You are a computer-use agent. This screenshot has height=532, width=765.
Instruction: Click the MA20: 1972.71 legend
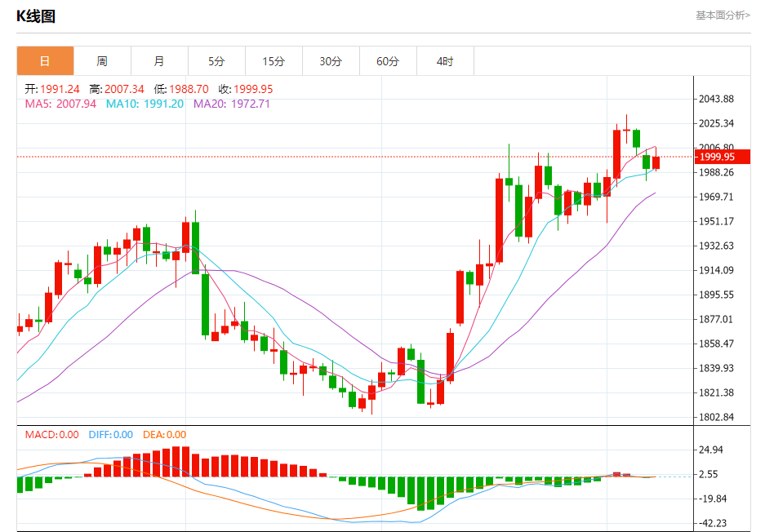pyautogui.click(x=232, y=104)
